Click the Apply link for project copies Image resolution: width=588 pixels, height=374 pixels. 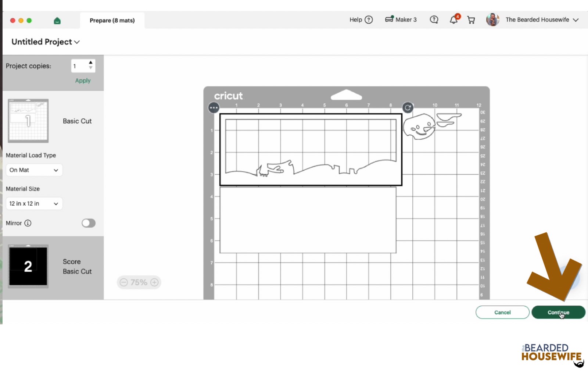(x=83, y=81)
